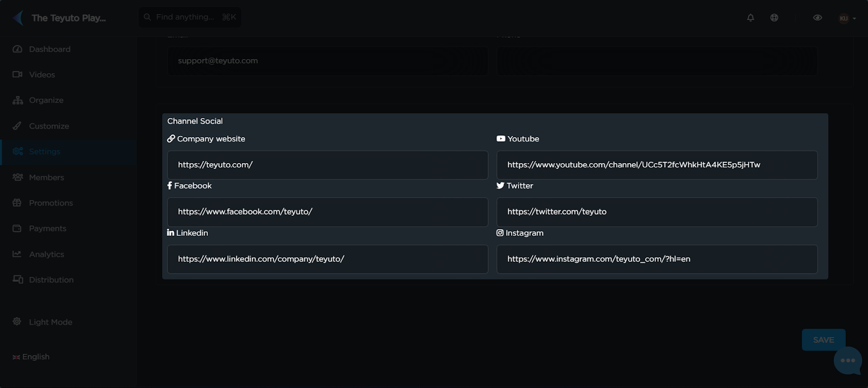Select Settings in the sidebar

tap(68, 152)
